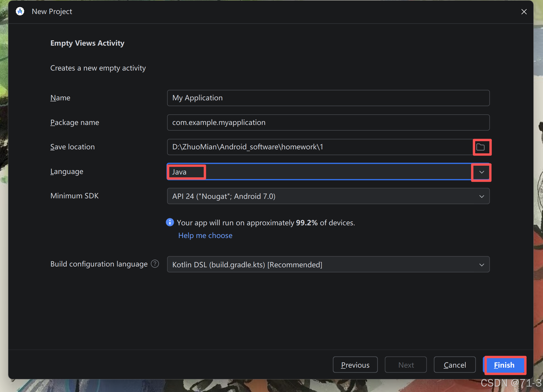This screenshot has width=543, height=392.
Task: Click the blue info icon near device percentage
Action: 170,222
